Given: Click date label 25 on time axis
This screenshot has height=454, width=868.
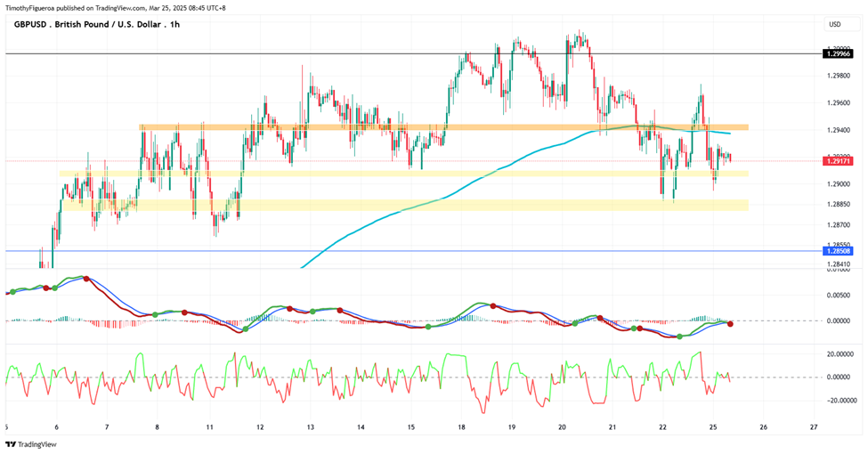Looking at the screenshot, I should (713, 427).
